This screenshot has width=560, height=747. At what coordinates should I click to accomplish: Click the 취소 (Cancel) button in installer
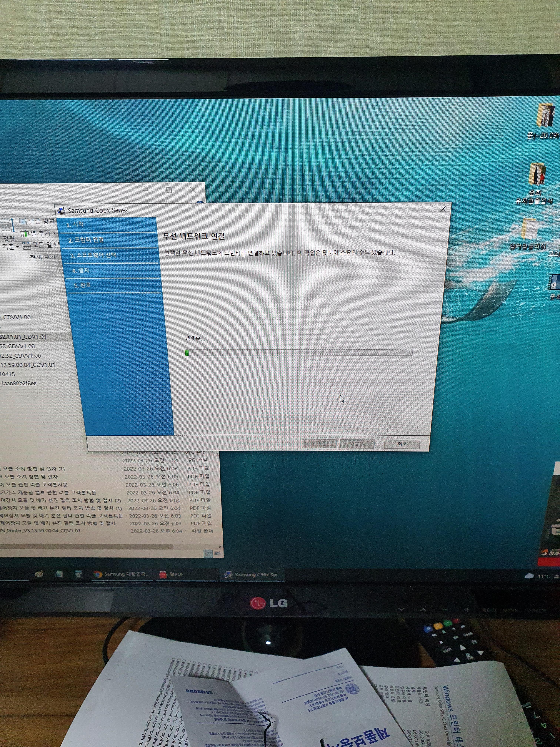pyautogui.click(x=402, y=444)
